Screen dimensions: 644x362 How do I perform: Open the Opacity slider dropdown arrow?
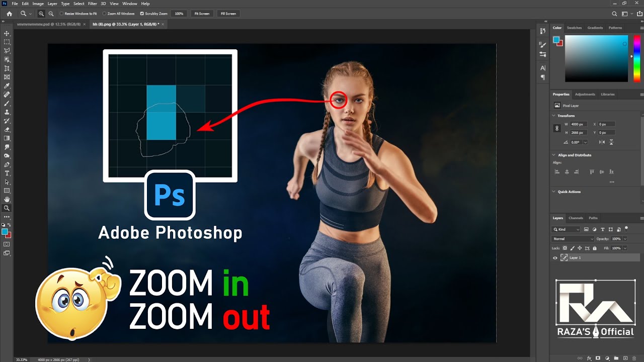pyautogui.click(x=625, y=239)
